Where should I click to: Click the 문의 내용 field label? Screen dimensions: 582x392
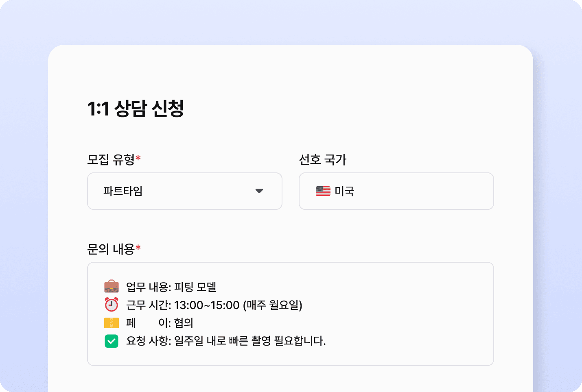click(111, 249)
